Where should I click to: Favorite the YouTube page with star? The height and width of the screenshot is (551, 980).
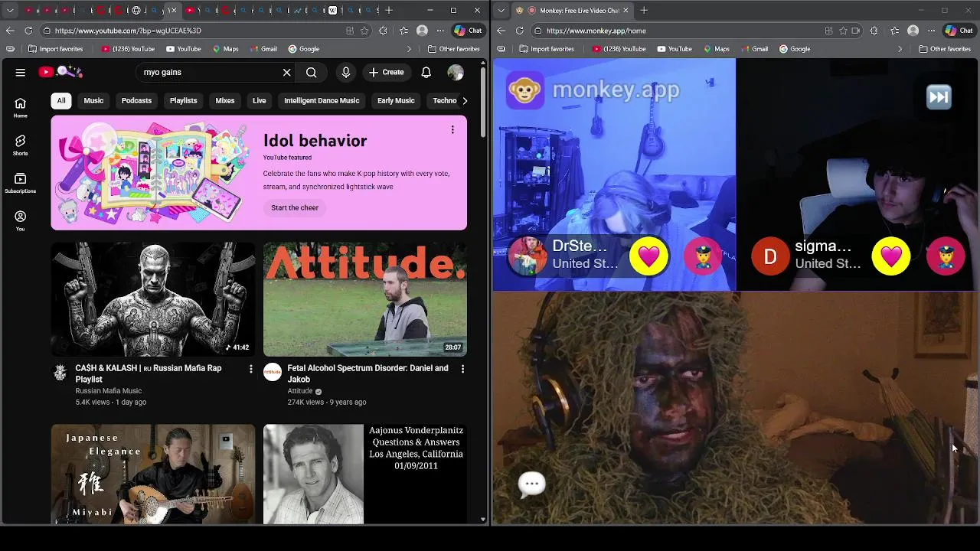364,31
